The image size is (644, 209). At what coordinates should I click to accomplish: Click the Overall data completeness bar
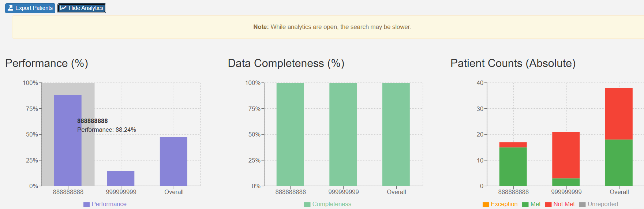(396, 134)
